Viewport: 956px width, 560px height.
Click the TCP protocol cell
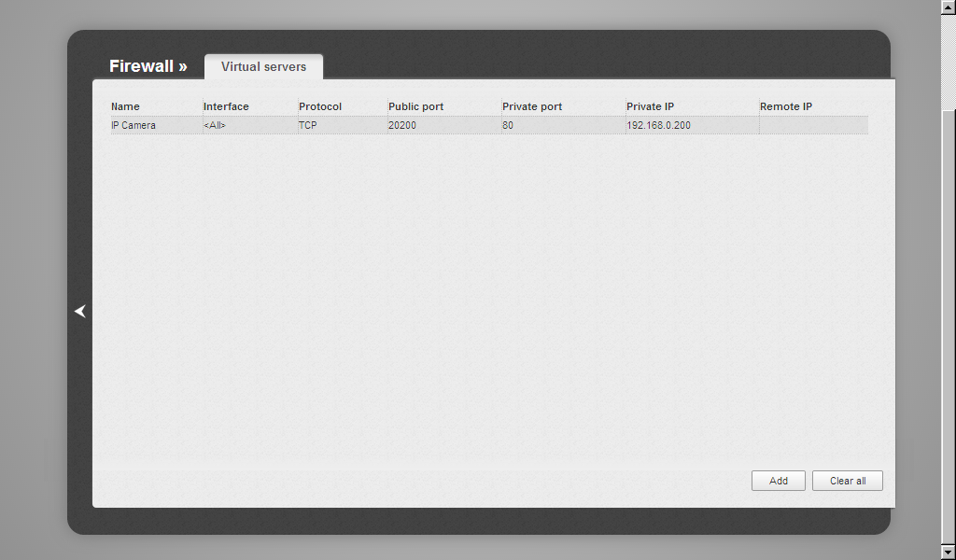coord(308,125)
